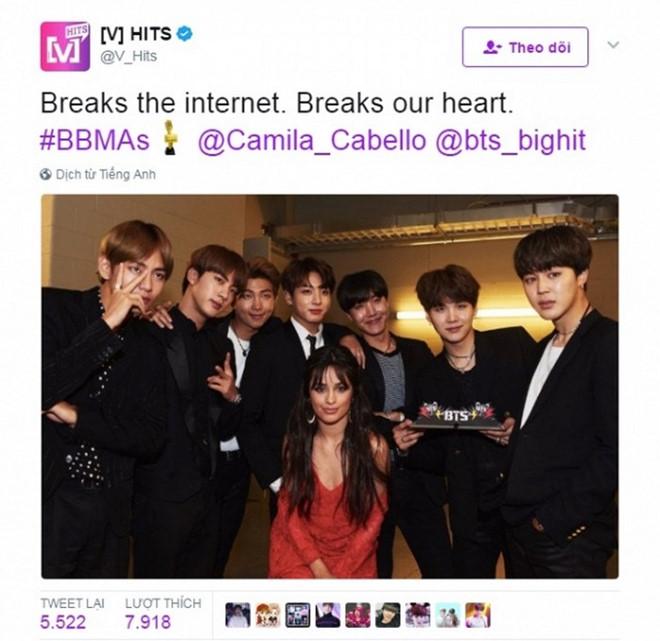
Task: Open the tweet's group photo
Action: 330,386
